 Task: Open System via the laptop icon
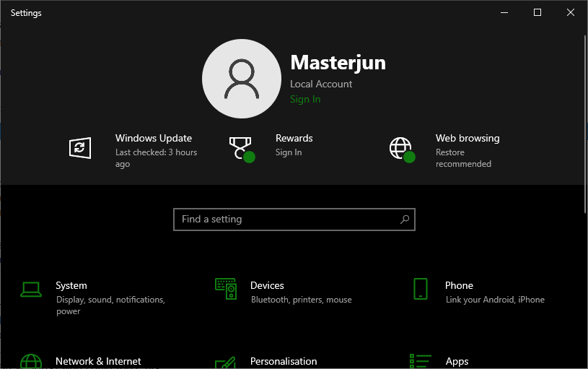click(x=31, y=290)
